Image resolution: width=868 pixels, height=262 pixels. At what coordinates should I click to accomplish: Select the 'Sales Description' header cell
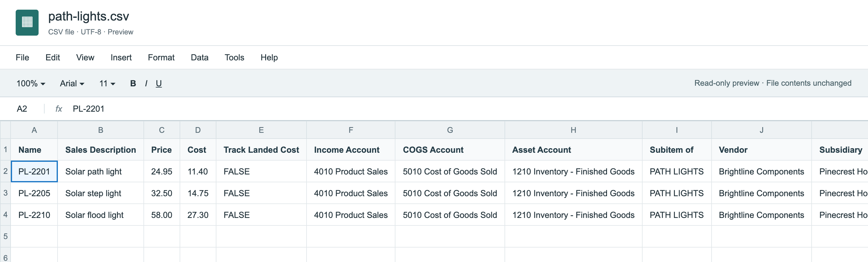point(100,150)
